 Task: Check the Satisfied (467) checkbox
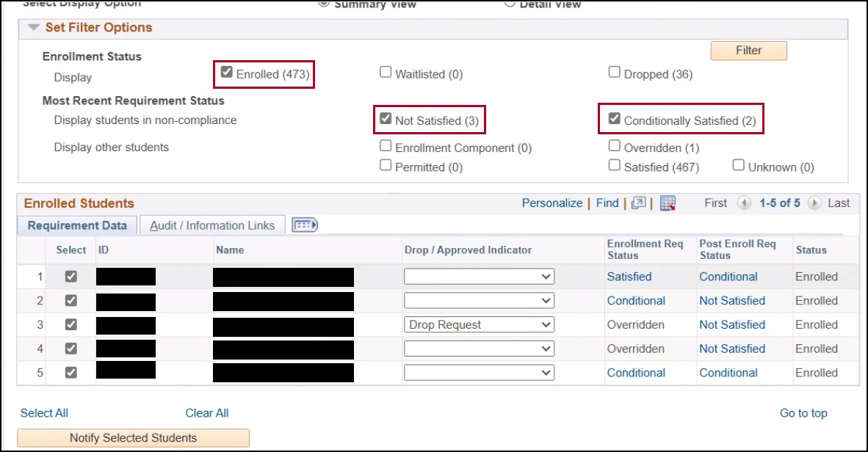point(614,165)
